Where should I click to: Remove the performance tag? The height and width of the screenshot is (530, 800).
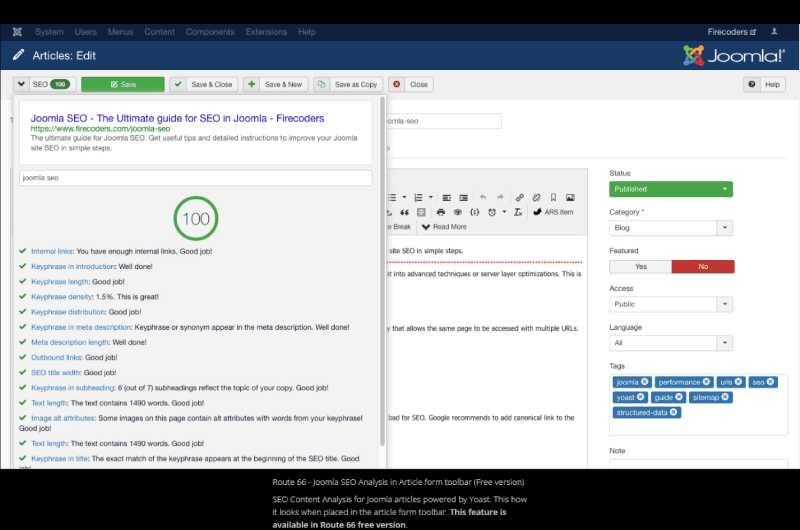[706, 382]
